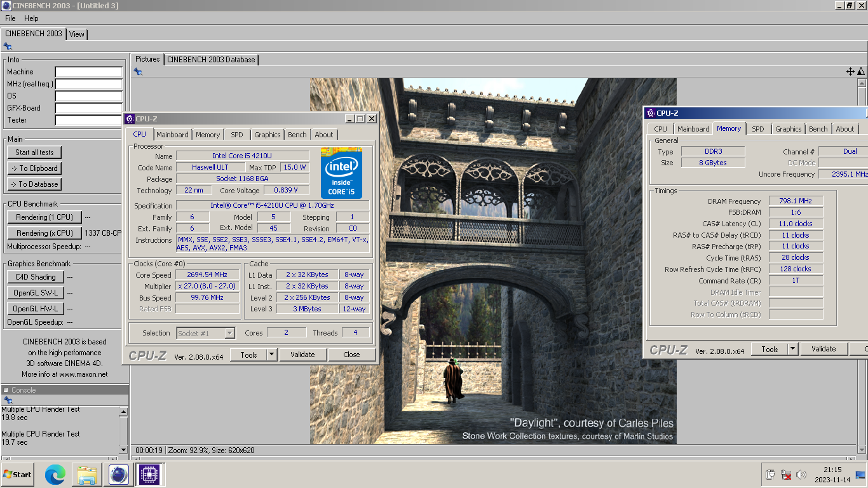Select the Pictures tab

click(x=147, y=59)
